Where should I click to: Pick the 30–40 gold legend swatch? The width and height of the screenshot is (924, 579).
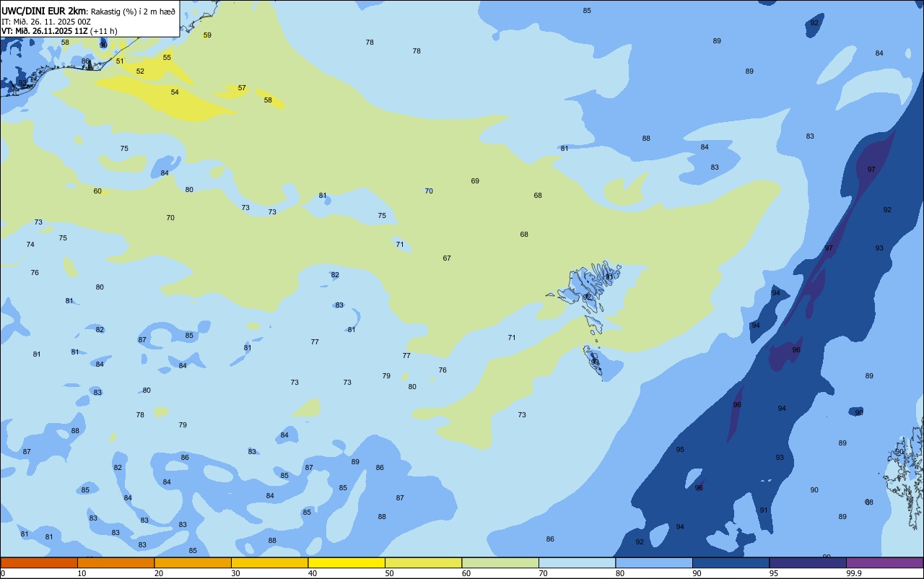click(269, 562)
